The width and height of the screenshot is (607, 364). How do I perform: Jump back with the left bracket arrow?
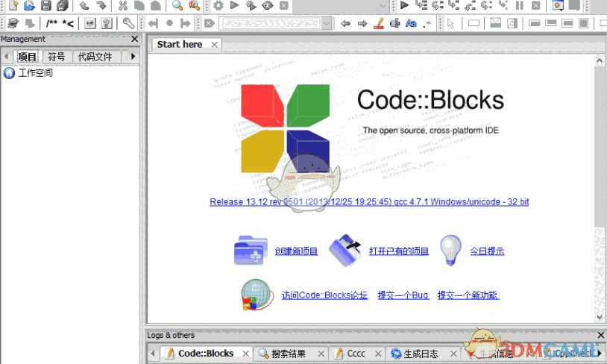pos(154,23)
